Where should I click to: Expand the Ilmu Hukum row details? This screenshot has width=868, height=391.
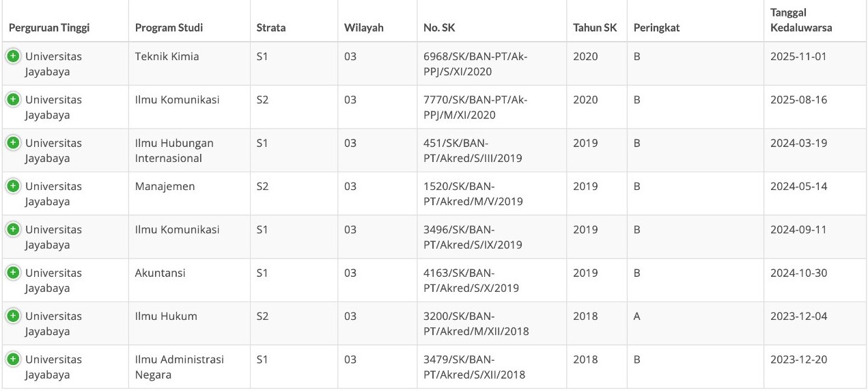click(x=13, y=316)
